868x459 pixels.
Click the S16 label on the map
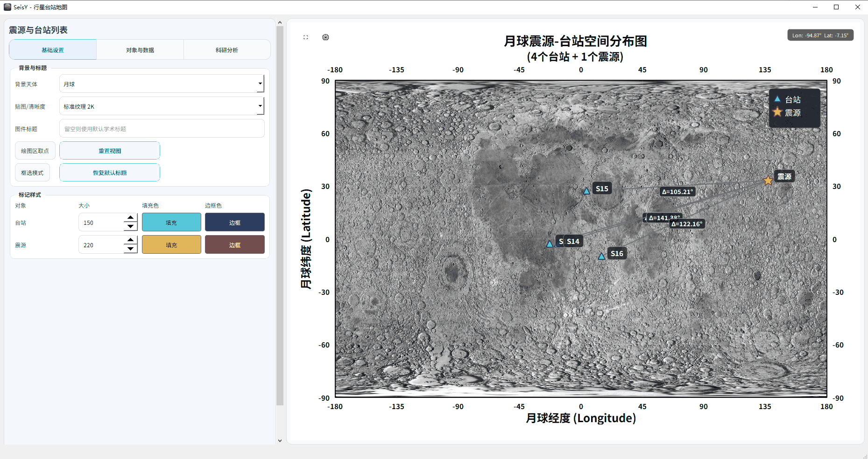617,253
